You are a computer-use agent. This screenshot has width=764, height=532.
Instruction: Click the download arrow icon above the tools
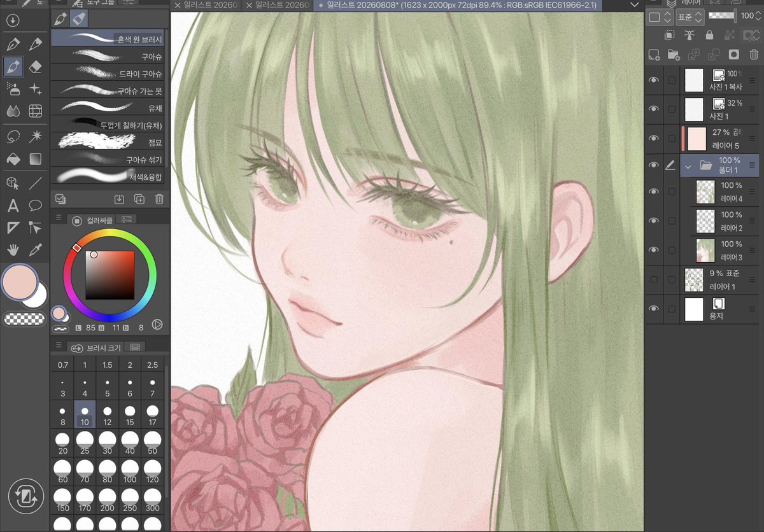pyautogui.click(x=13, y=20)
